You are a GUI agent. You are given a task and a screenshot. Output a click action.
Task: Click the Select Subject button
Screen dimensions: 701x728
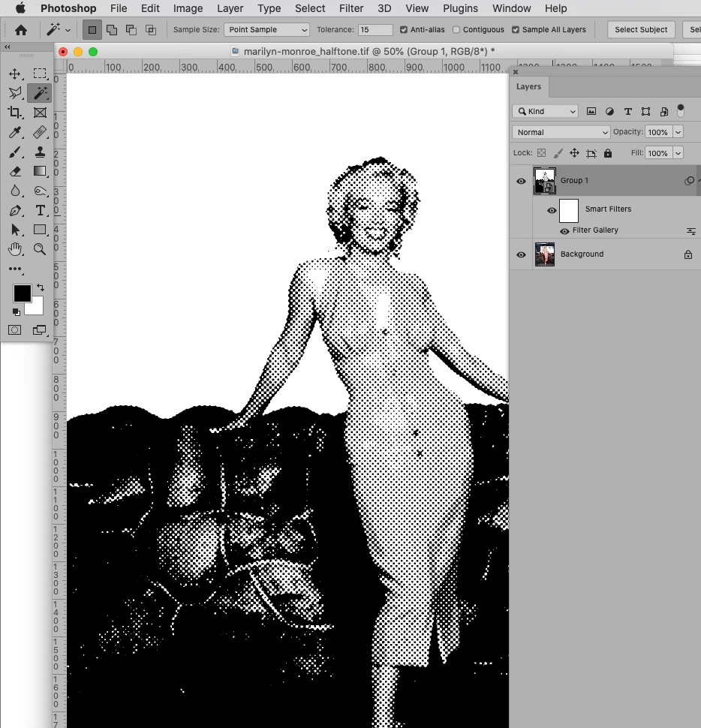click(641, 30)
